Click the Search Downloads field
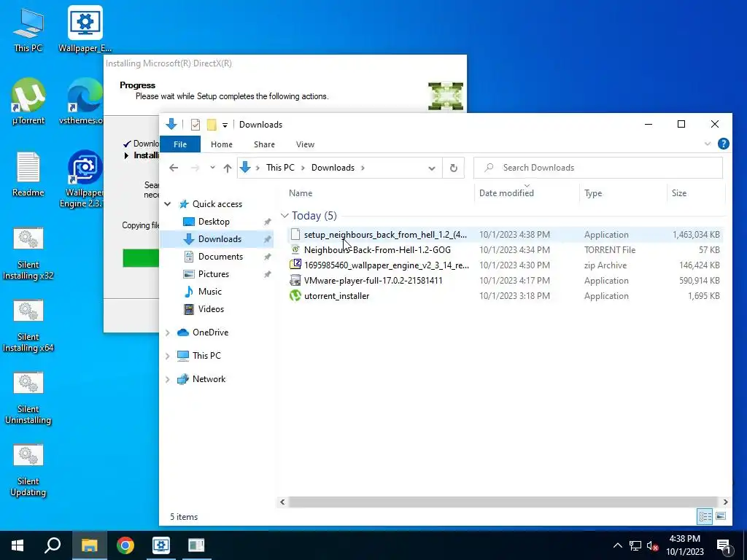The height and width of the screenshot is (560, 747). [x=598, y=168]
